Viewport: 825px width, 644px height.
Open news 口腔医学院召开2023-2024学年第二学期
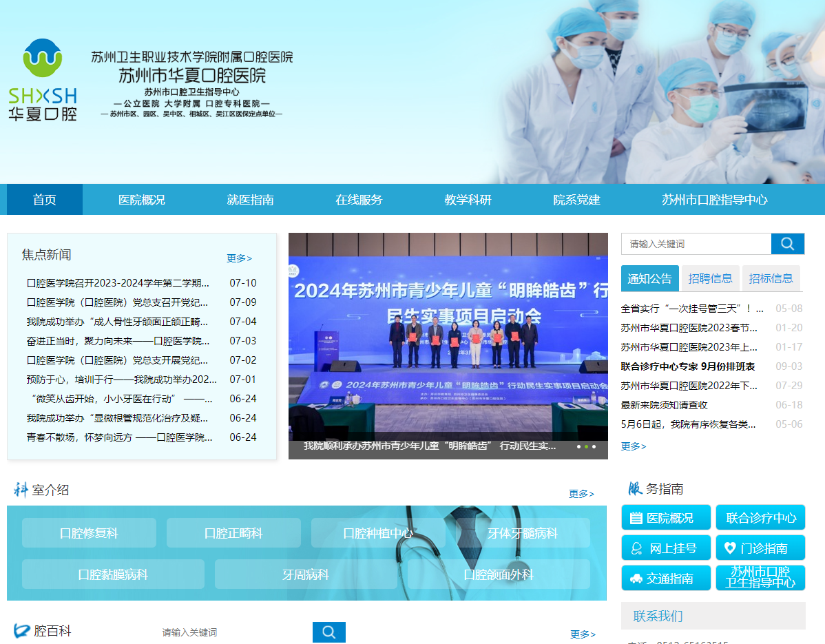point(118,283)
